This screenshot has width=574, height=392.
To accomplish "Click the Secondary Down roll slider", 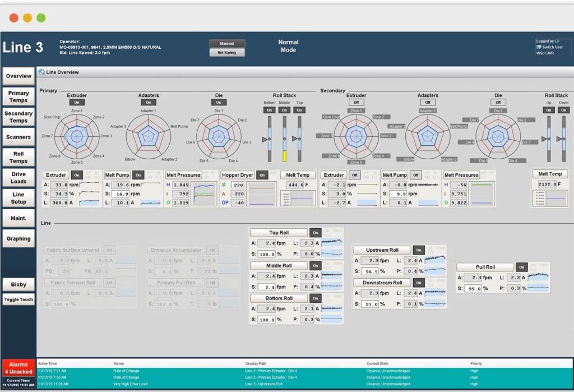I will pos(564,139).
